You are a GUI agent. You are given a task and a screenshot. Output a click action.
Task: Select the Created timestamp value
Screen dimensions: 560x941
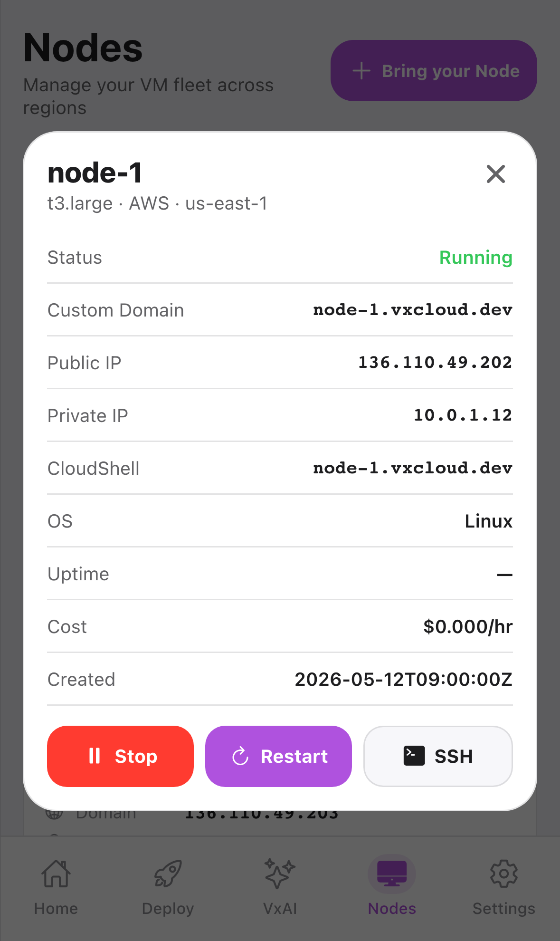[x=404, y=680]
